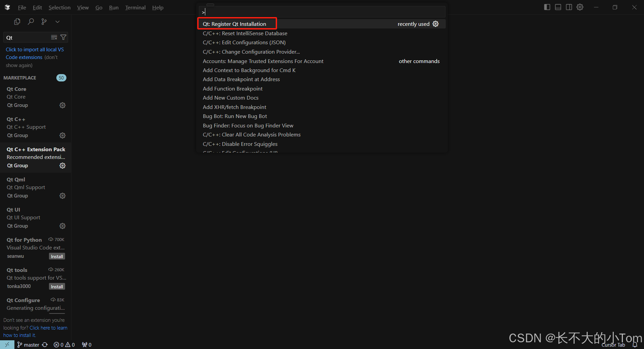Image resolution: width=644 pixels, height=349 pixels.
Task: Expand additional sidebar views chevron
Action: (x=57, y=21)
